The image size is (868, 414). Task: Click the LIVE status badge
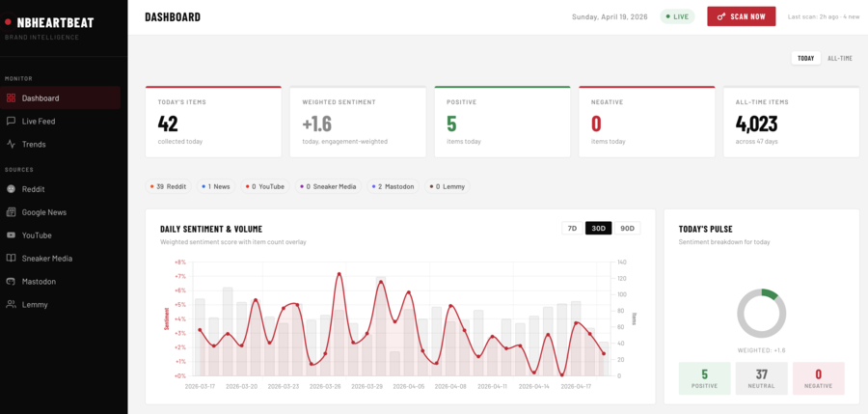pos(677,16)
